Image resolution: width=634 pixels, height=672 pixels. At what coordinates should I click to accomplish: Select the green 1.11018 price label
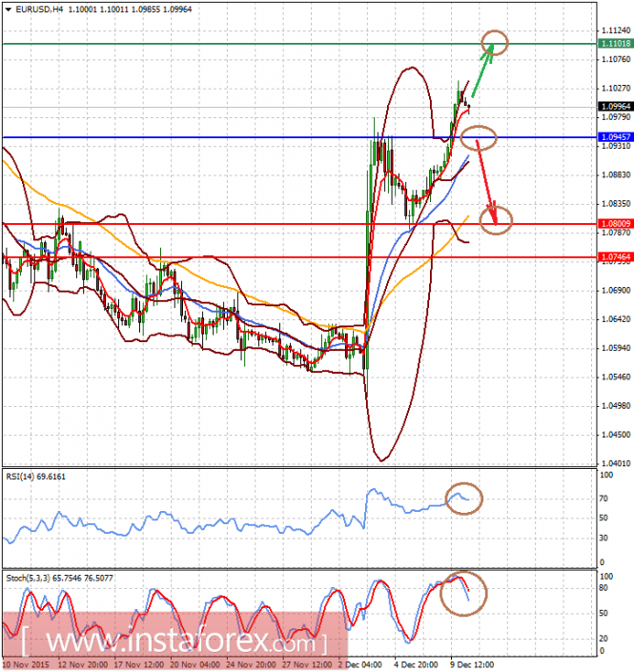click(615, 44)
